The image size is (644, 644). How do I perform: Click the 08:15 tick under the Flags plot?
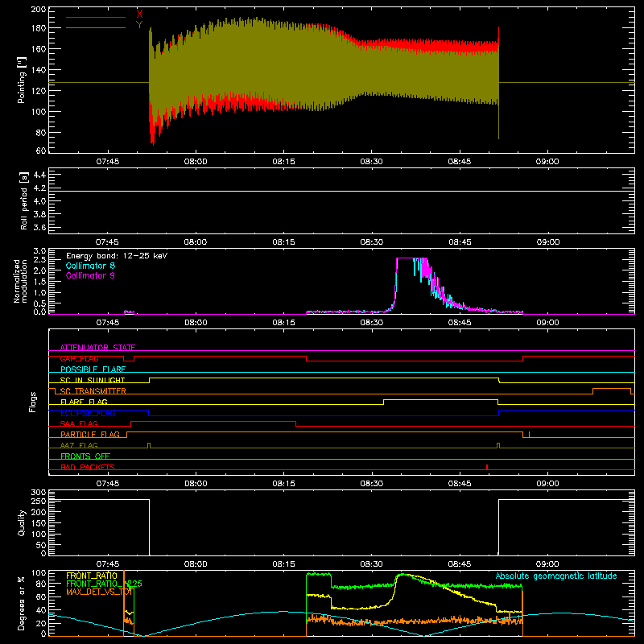click(283, 484)
